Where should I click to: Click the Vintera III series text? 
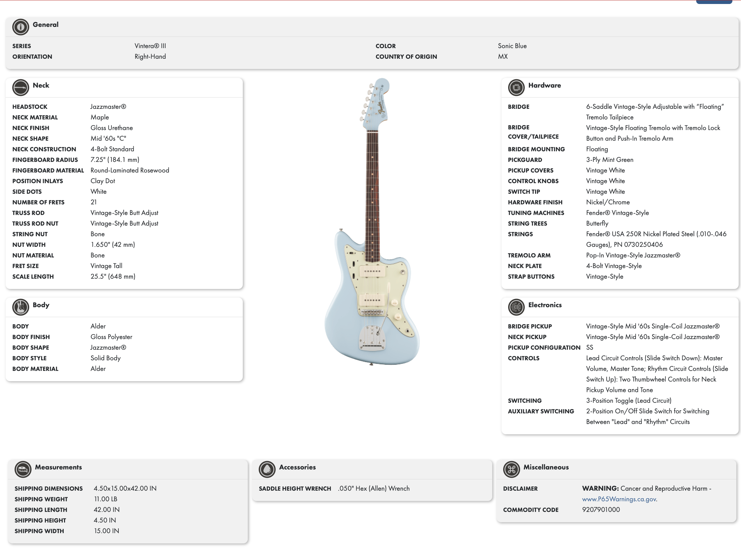[x=150, y=46]
